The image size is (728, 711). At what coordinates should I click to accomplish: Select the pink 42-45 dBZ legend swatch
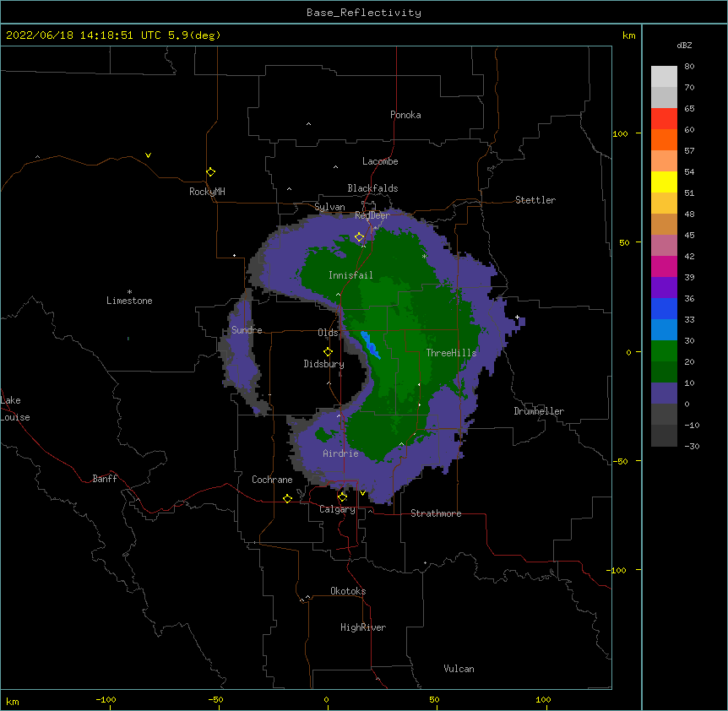coord(664,246)
